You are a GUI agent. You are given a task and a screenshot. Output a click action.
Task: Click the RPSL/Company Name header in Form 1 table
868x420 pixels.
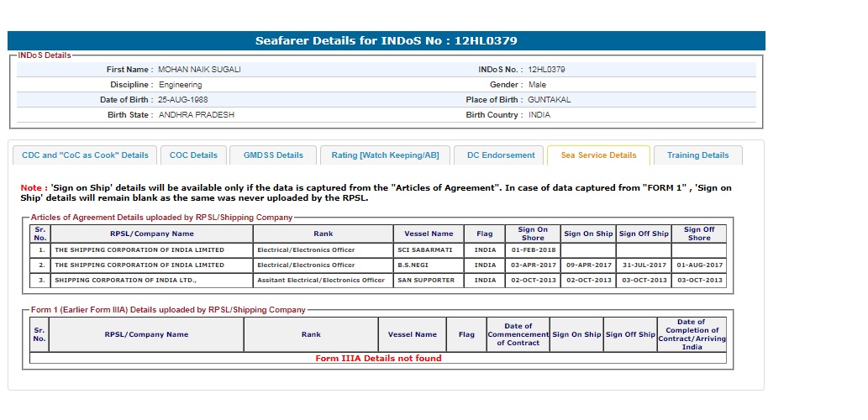click(146, 334)
